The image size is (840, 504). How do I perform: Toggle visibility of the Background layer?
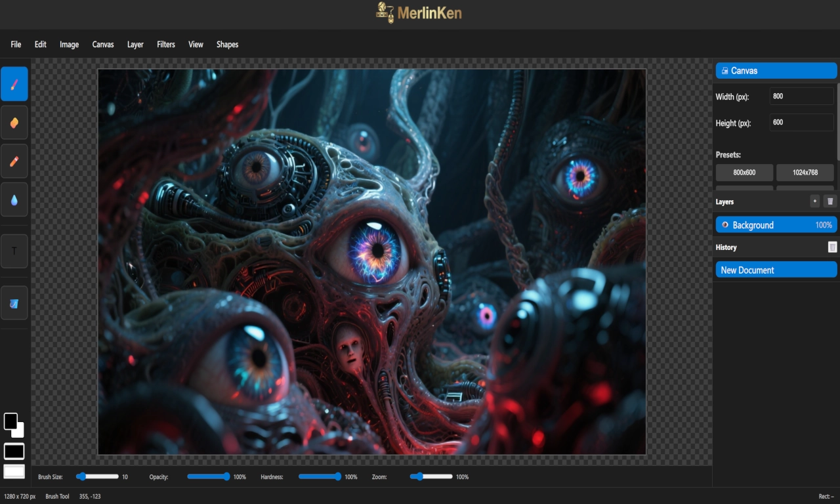(x=724, y=224)
